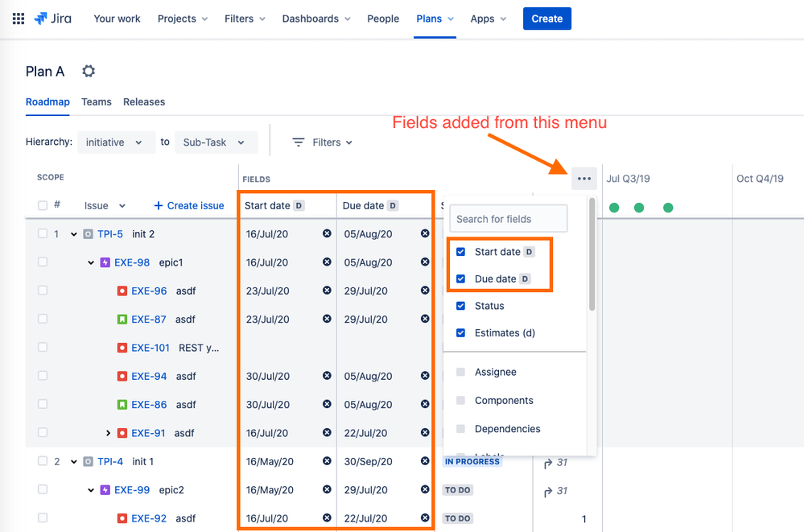Clear start date for EXE-99
The width and height of the screenshot is (804, 532).
pyautogui.click(x=327, y=489)
